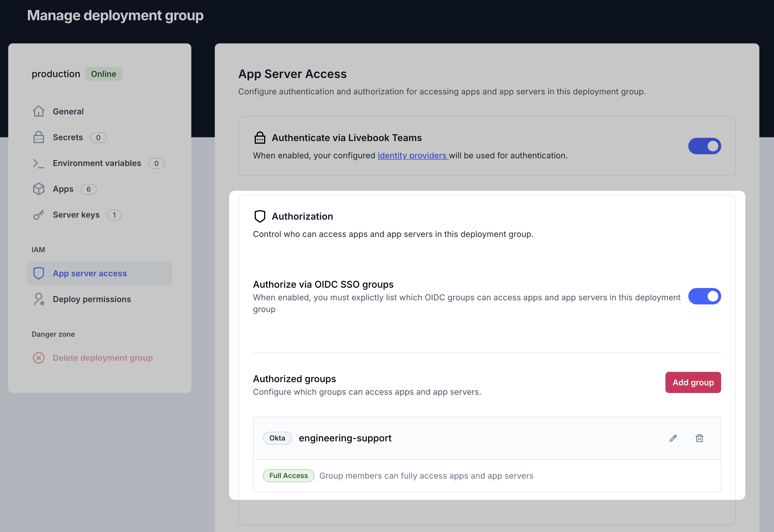Go to Deploy permissions menu item
This screenshot has width=774, height=532.
[x=92, y=299]
